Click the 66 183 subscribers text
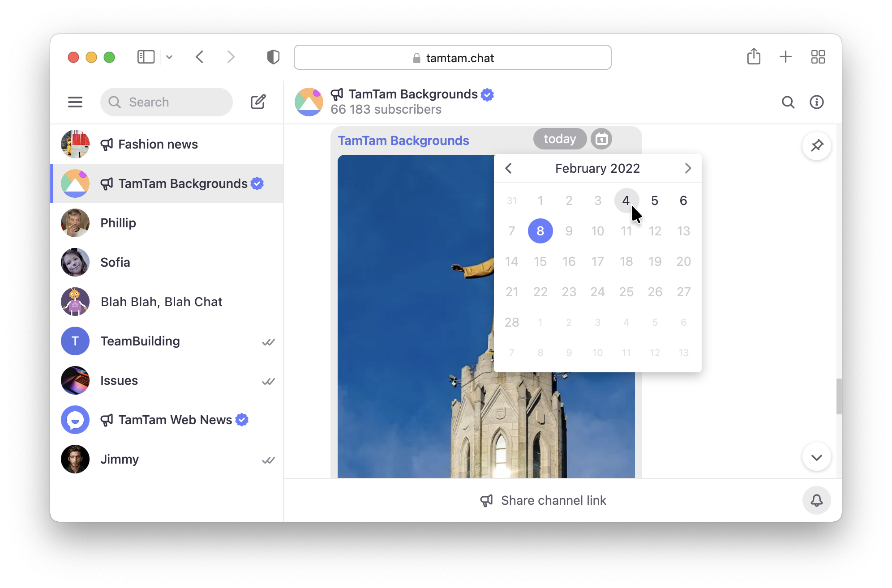The image size is (892, 588). click(x=386, y=110)
